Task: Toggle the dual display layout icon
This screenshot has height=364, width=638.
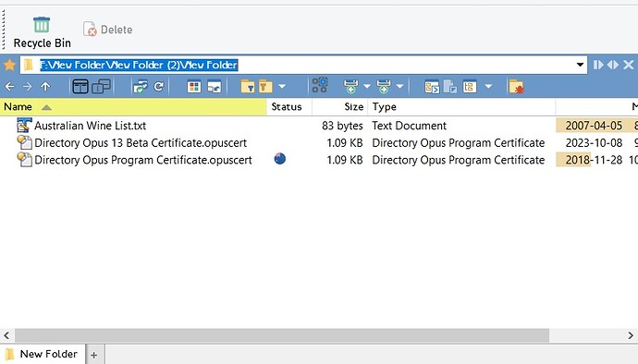Action: pyautogui.click(x=101, y=86)
